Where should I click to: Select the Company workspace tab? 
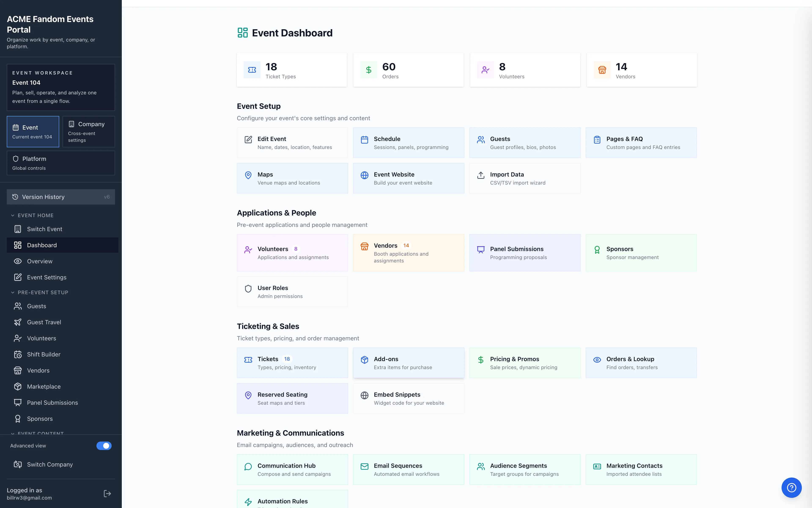click(x=89, y=132)
